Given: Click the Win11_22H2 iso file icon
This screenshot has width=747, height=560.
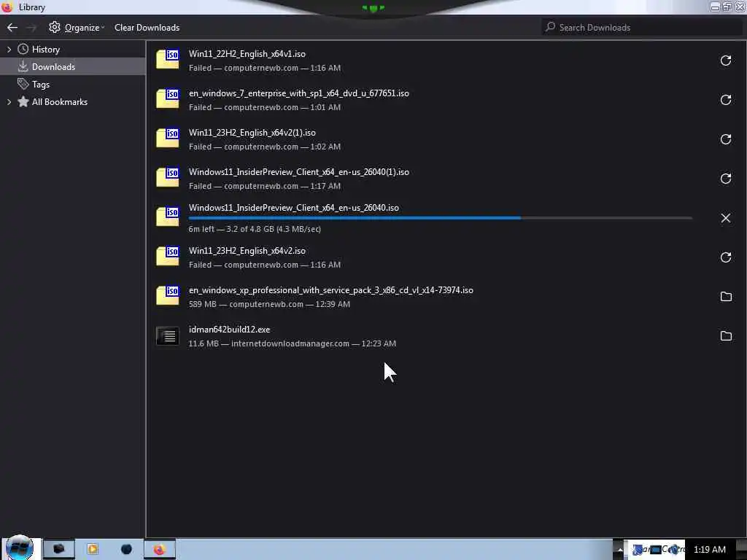Looking at the screenshot, I should pos(168,60).
